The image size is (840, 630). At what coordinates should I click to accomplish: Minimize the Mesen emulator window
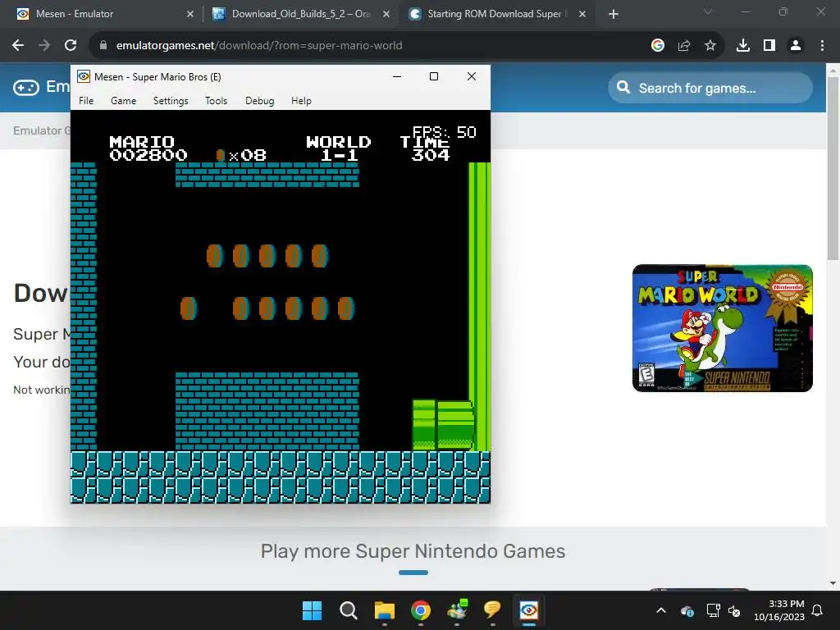click(x=397, y=76)
